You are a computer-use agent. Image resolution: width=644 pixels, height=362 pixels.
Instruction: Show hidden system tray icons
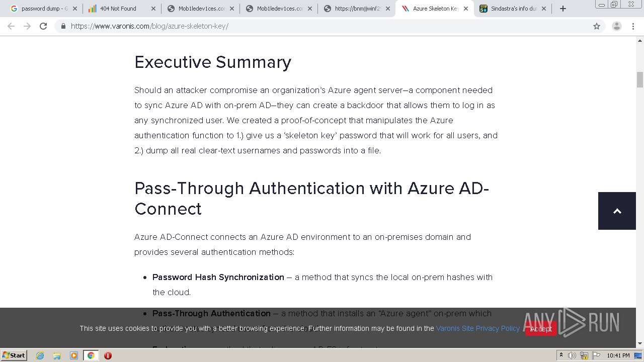[561, 355]
